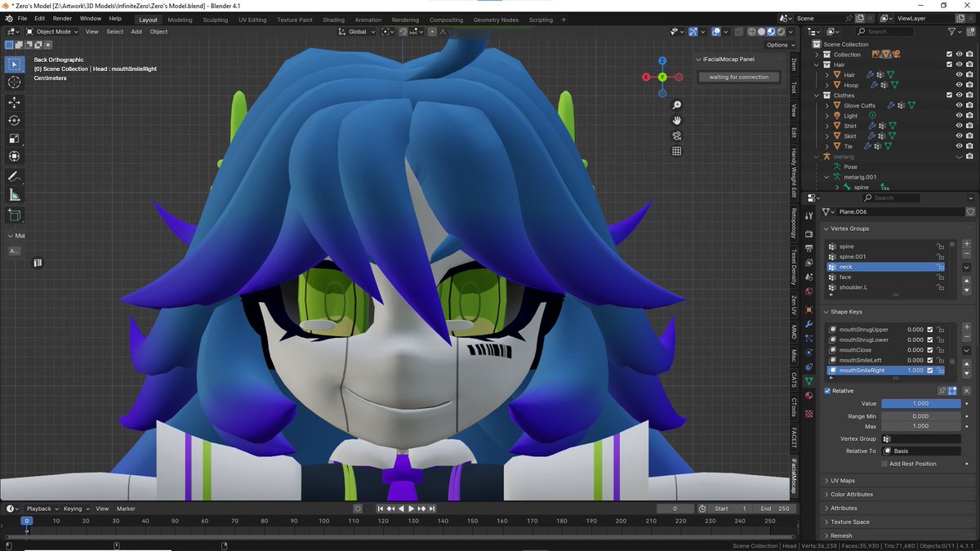Jump to the end frame in timeline controls

click(x=434, y=509)
